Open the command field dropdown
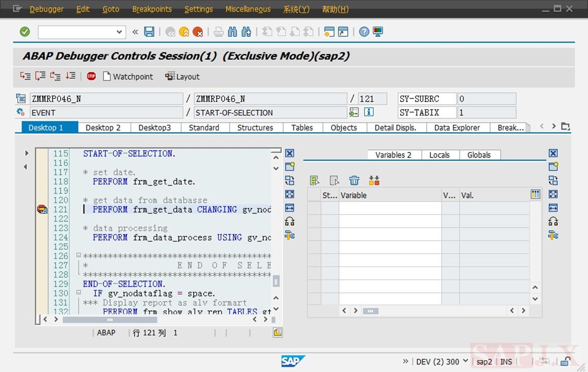Viewport: 588px width, 372px height. [119, 32]
